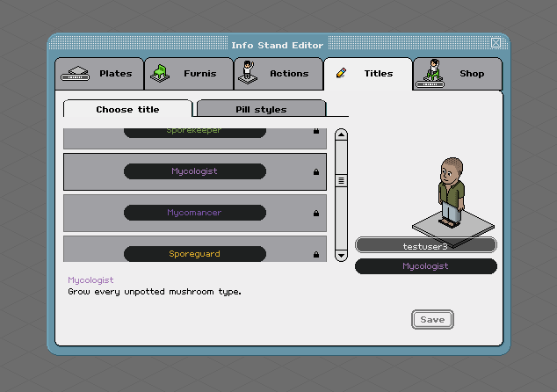Click the Save button

click(x=432, y=320)
